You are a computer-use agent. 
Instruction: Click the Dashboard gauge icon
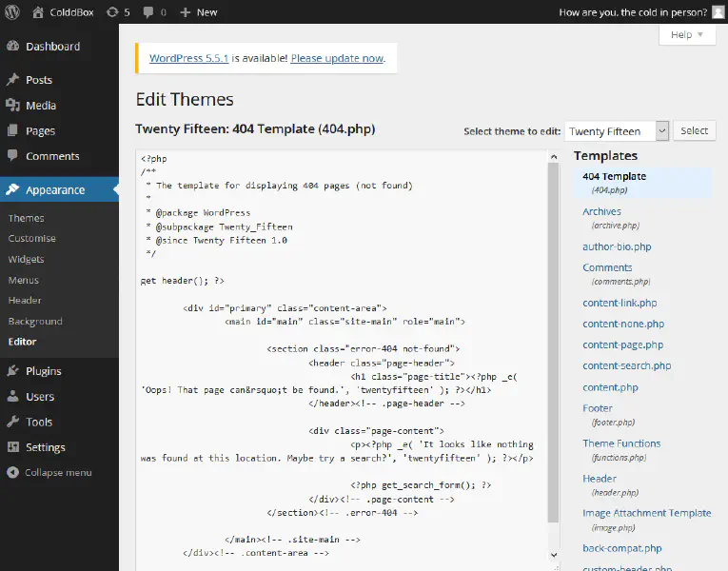[x=12, y=47]
